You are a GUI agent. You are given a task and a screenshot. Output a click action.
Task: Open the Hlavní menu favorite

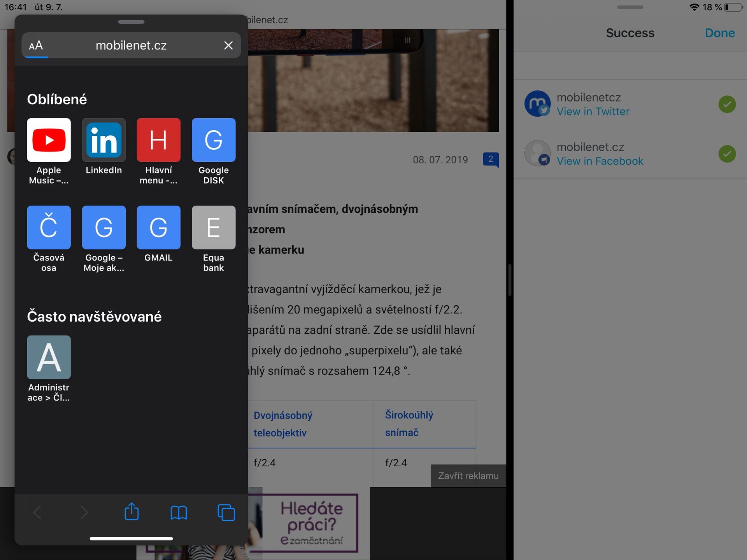(158, 140)
